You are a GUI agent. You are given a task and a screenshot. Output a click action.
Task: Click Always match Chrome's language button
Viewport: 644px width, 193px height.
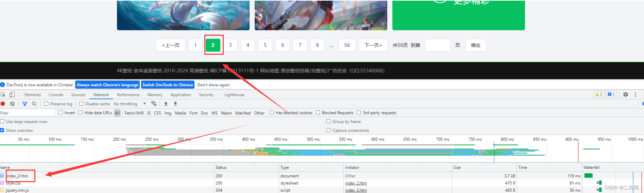coord(107,85)
